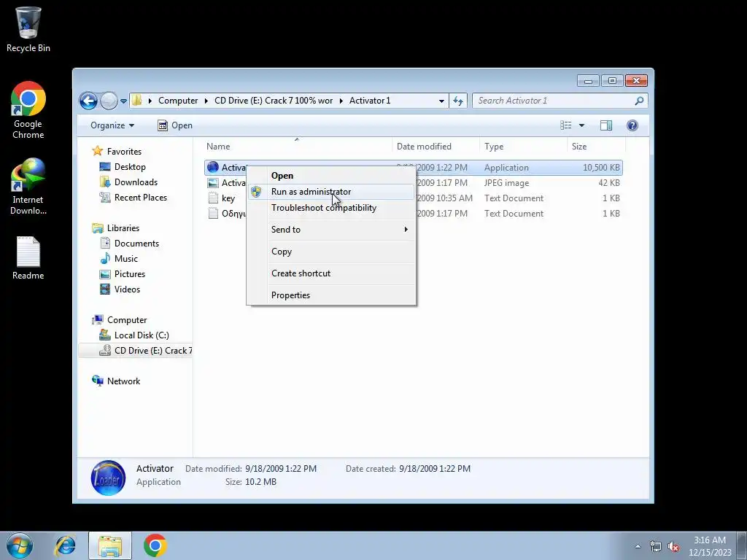Sort by the Type column header
The height and width of the screenshot is (560, 747).
(x=523, y=146)
